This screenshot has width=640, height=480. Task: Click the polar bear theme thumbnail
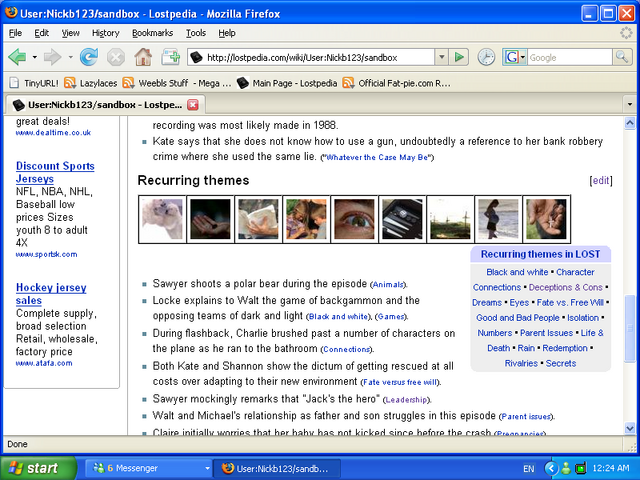pos(162,219)
